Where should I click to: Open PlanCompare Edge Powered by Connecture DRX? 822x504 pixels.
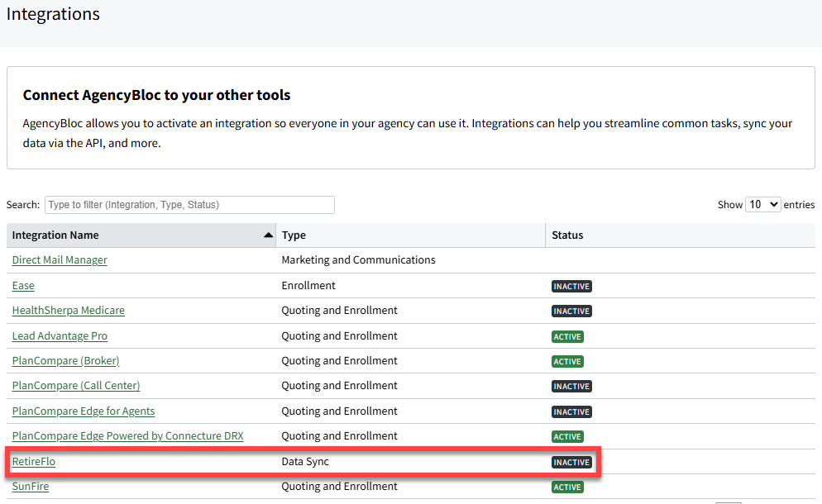pyautogui.click(x=127, y=436)
